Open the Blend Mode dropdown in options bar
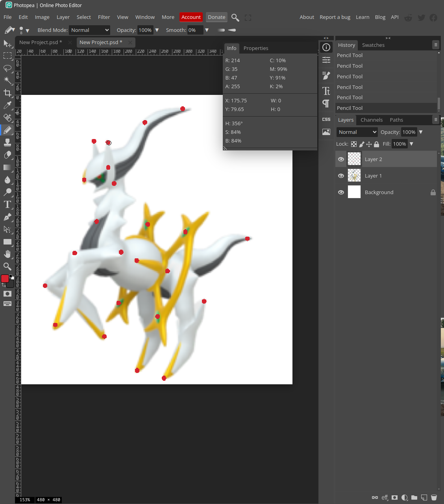This screenshot has height=504, width=444. tap(90, 30)
